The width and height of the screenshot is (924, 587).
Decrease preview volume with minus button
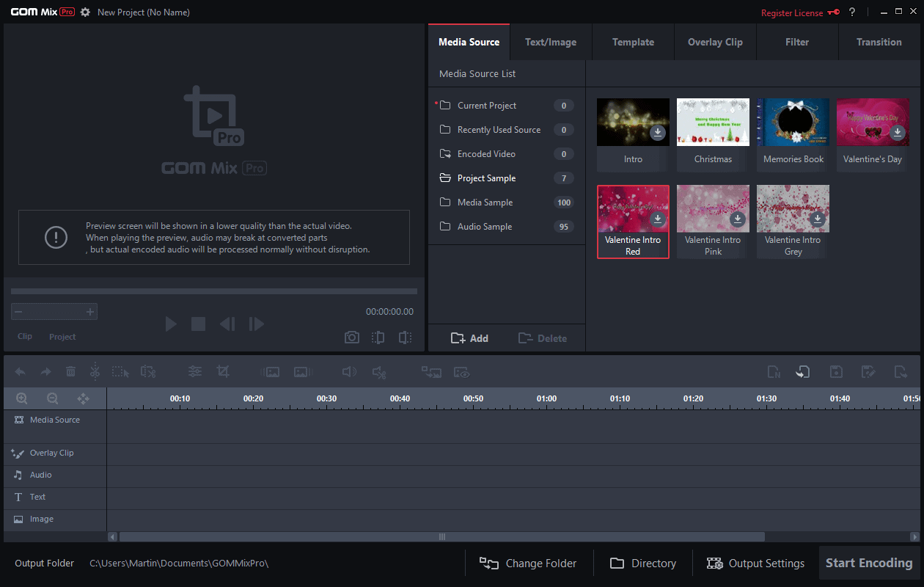[x=18, y=312]
